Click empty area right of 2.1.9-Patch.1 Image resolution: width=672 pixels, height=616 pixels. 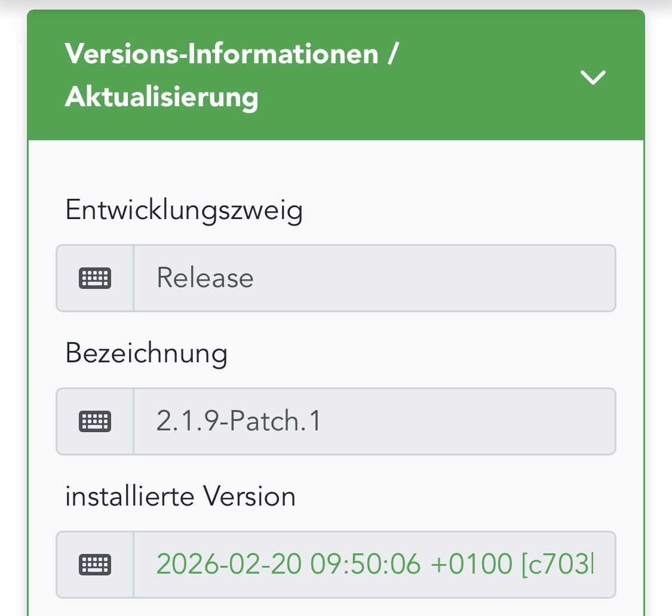(x=467, y=421)
